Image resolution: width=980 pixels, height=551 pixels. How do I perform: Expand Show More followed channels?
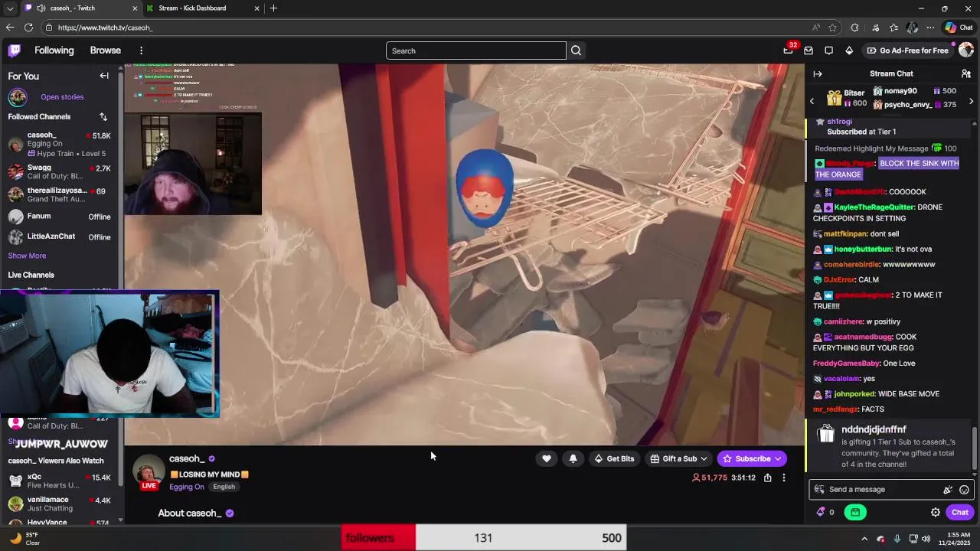pyautogui.click(x=27, y=256)
